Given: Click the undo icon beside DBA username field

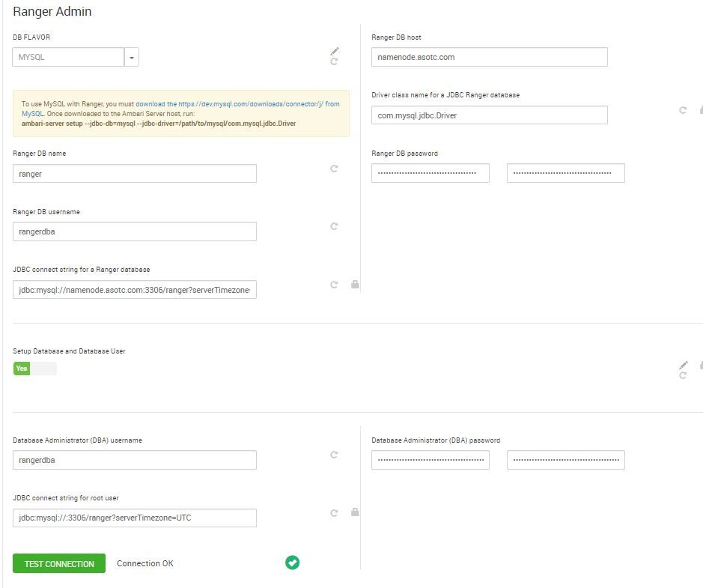Looking at the screenshot, I should [334, 455].
